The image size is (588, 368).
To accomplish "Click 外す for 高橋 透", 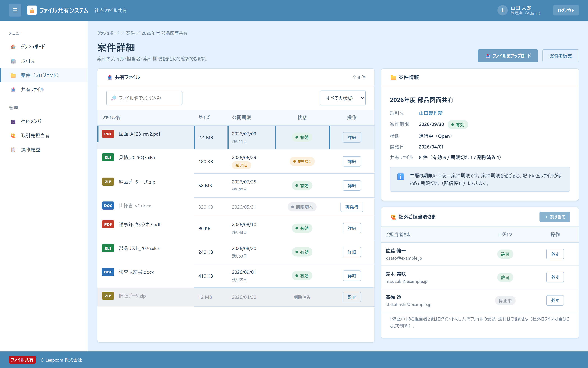I will 555,300.
